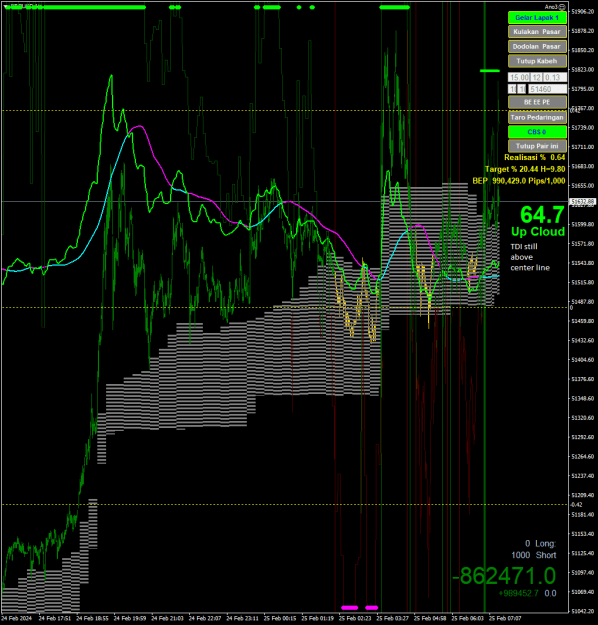
Task: Click the 51823.00 price axis label
Action: point(582,70)
